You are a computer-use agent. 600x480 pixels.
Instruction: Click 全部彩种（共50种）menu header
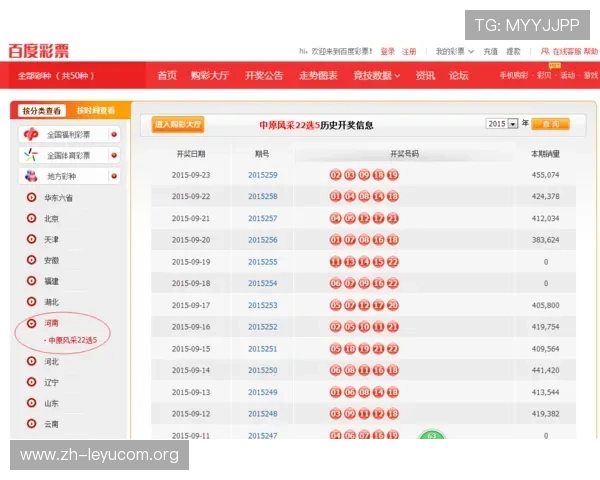pos(56,75)
